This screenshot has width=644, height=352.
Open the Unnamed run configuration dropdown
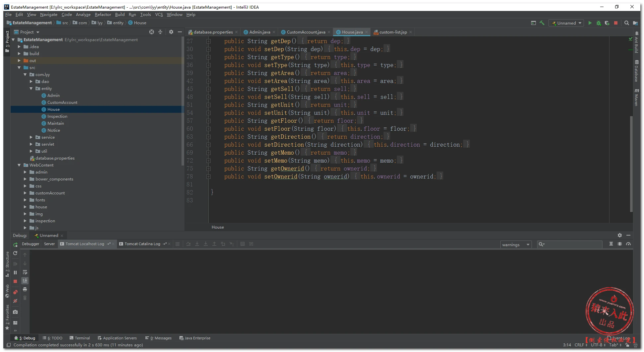567,23
